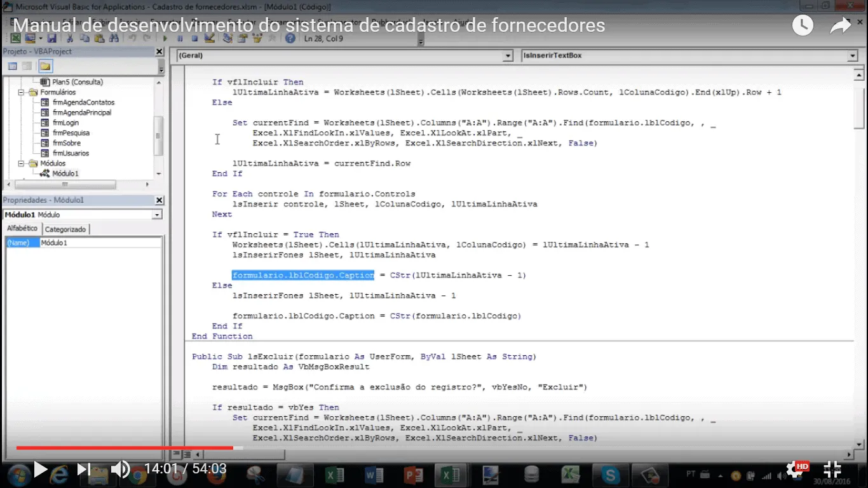Open Project Explorer from toolbar icon
The width and height of the screenshot is (868, 488).
pyautogui.click(x=227, y=38)
